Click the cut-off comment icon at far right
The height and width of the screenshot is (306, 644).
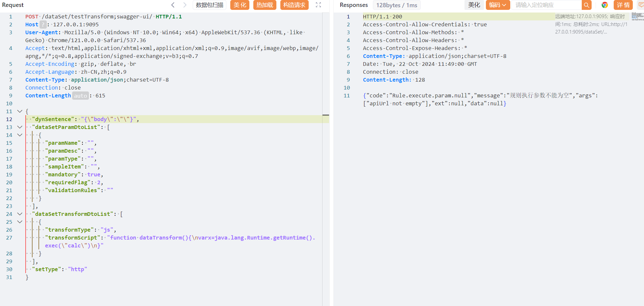(641, 5)
